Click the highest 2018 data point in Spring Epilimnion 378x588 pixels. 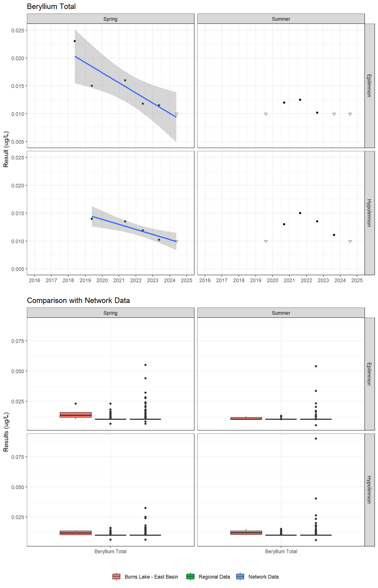[x=75, y=41]
